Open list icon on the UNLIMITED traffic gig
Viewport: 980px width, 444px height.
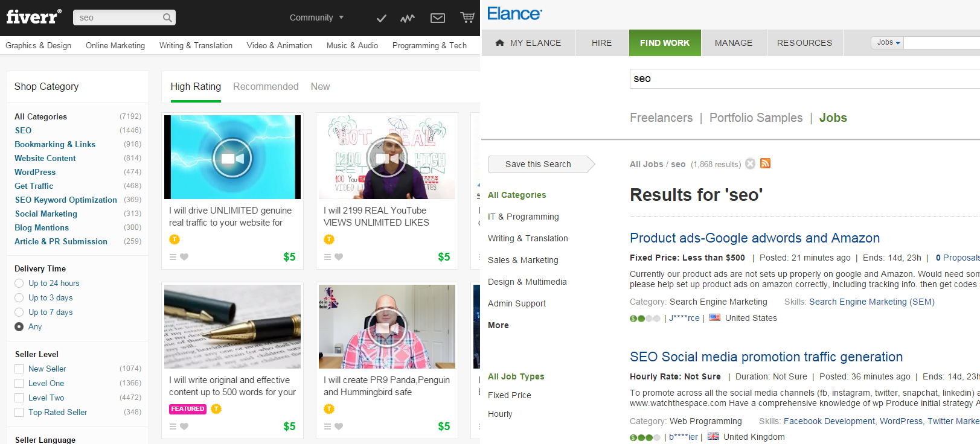(173, 257)
